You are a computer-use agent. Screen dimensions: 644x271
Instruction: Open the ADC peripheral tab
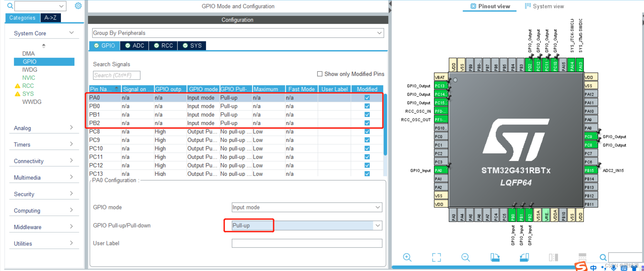(134, 46)
